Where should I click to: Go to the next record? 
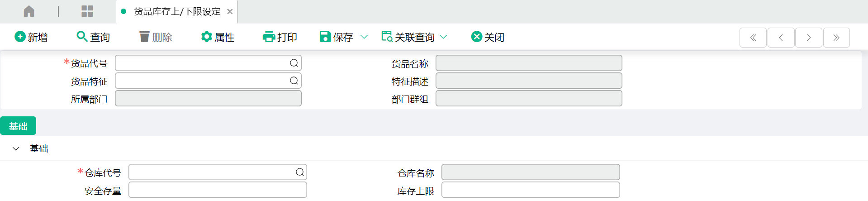(809, 38)
